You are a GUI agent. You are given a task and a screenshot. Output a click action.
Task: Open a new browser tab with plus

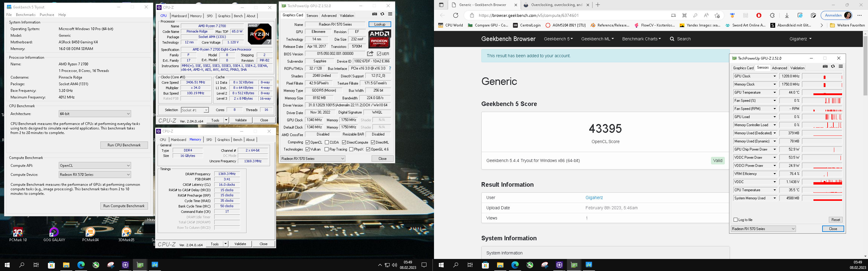[x=598, y=5]
